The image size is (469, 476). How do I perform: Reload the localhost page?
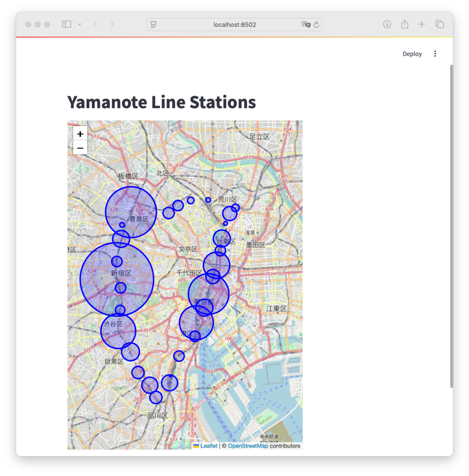pos(317,25)
